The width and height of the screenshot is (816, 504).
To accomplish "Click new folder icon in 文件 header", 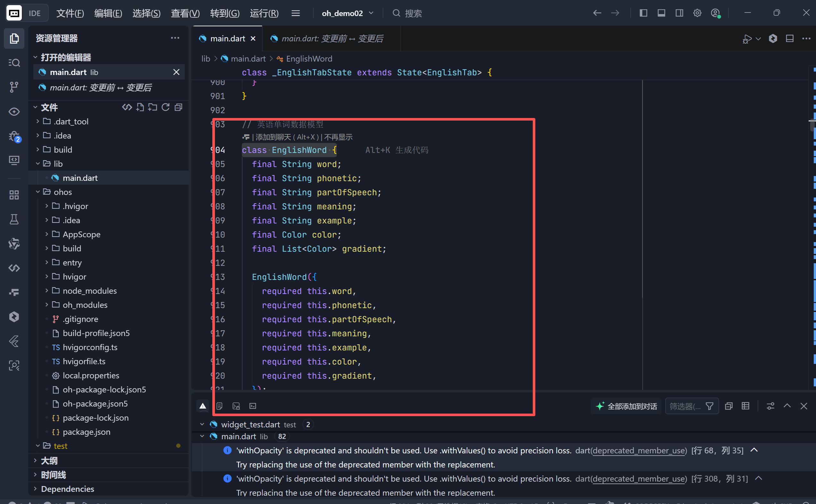I will click(153, 107).
